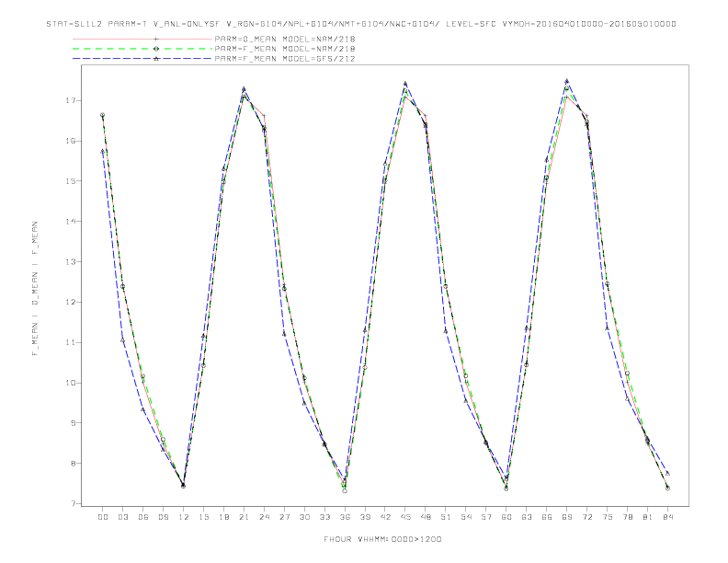Click y-axis tick label 17
Viewport: 728px width, 563px height.
click(x=71, y=100)
